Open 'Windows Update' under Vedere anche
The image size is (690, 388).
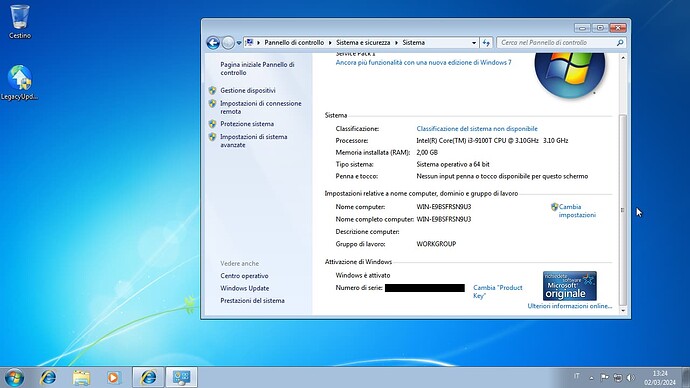[x=245, y=288]
